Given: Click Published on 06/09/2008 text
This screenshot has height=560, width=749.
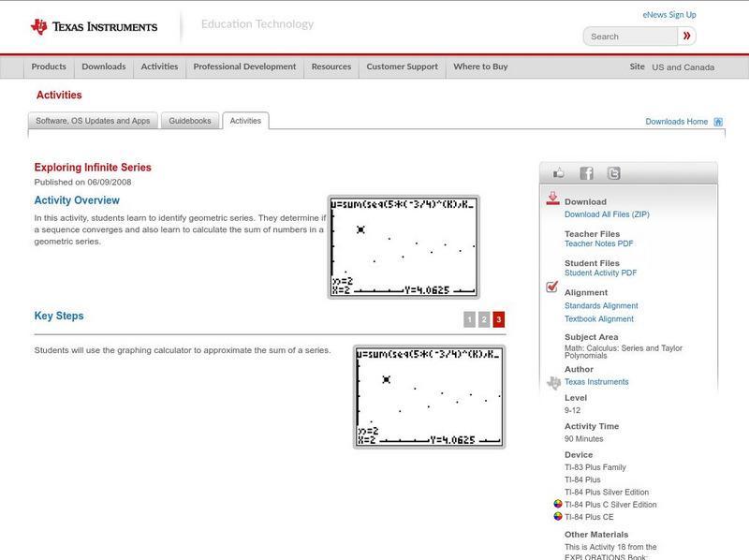Looking at the screenshot, I should pyautogui.click(x=82, y=182).
